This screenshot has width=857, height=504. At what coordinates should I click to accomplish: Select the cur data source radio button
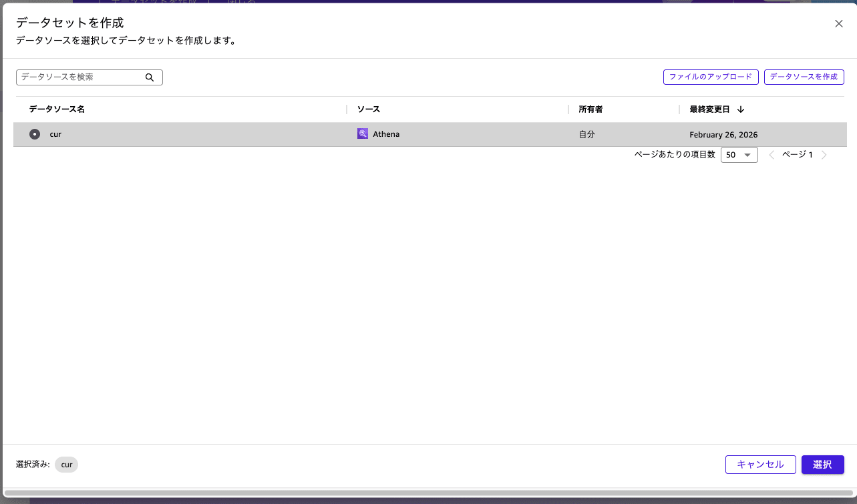(x=34, y=134)
